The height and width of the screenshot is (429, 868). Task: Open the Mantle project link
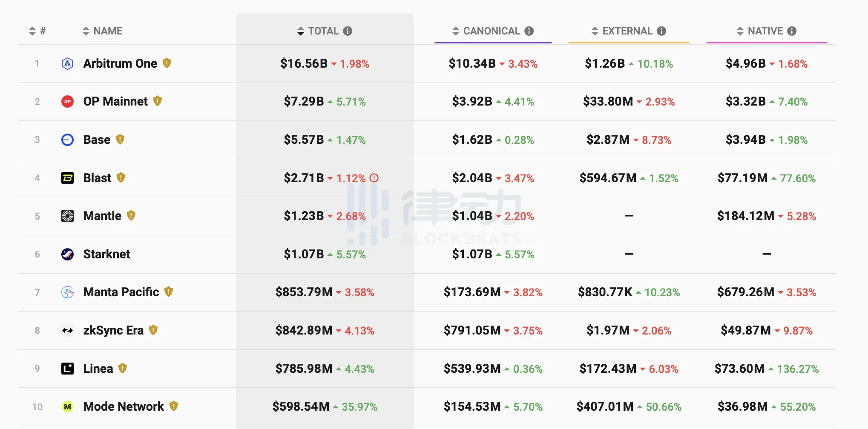[x=102, y=216]
